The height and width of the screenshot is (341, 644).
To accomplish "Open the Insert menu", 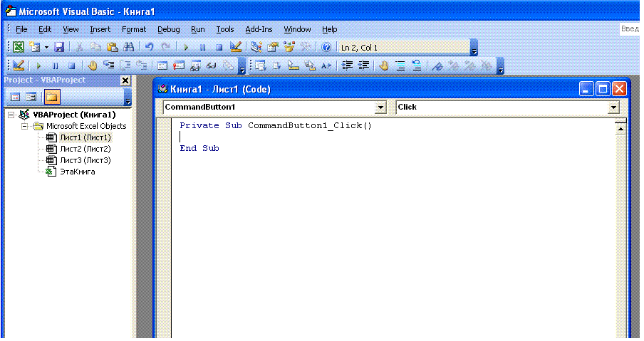I will 100,30.
